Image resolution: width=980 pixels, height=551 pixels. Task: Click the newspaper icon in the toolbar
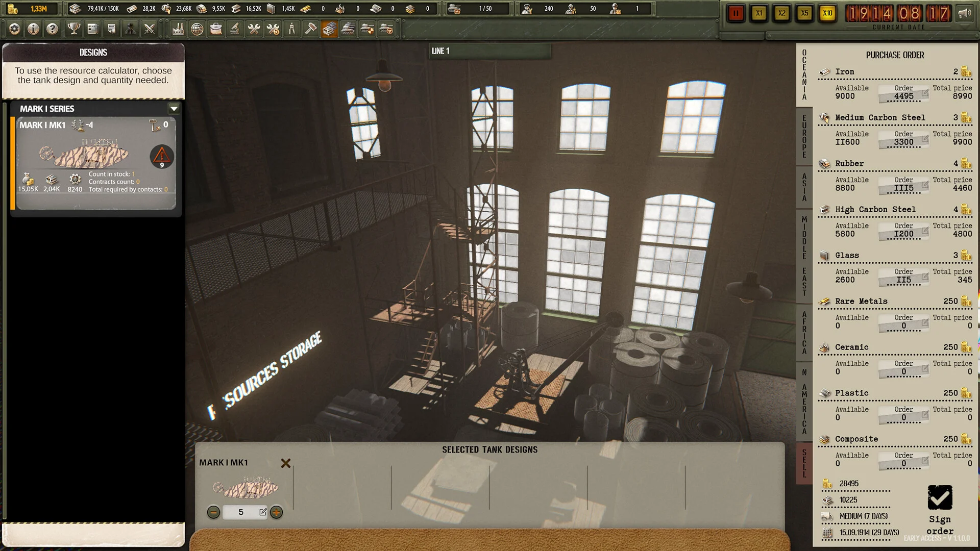(92, 29)
